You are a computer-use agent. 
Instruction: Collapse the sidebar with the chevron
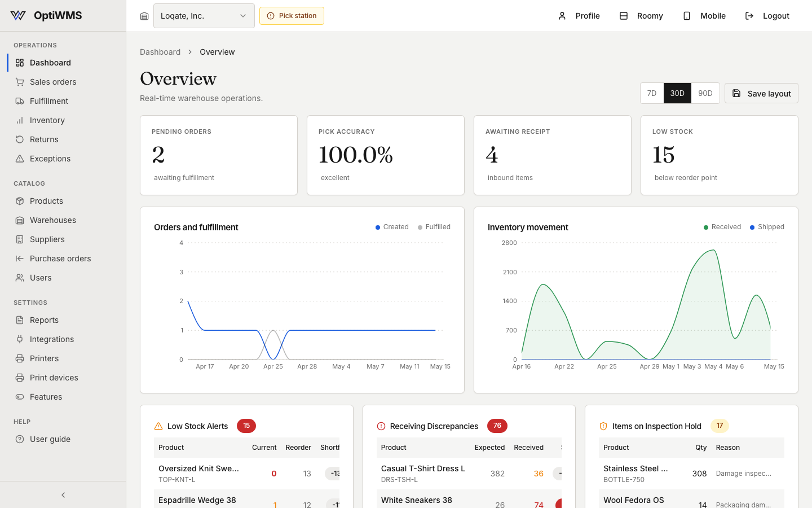[x=63, y=495]
